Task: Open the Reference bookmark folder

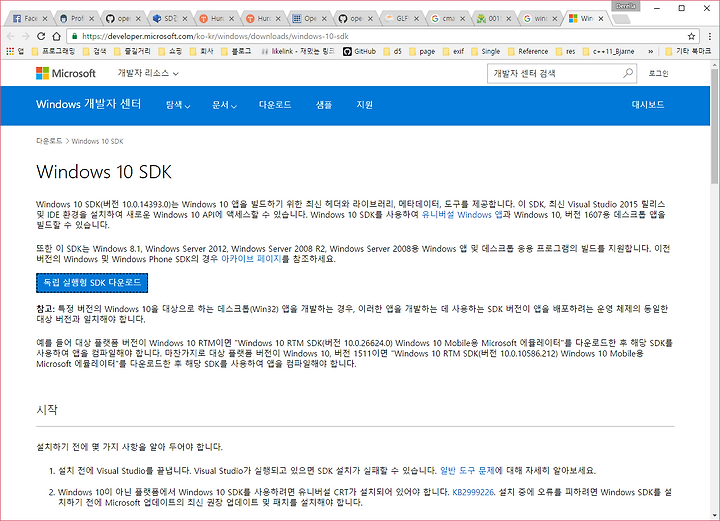Action: 528,51
